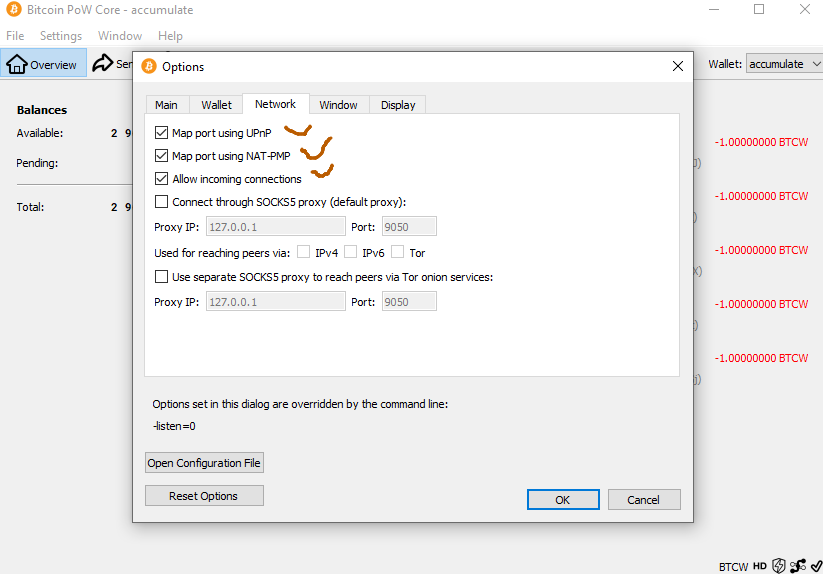Enable Connect through SOCKS5 proxy checkbox
This screenshot has width=823, height=574.
[161, 202]
